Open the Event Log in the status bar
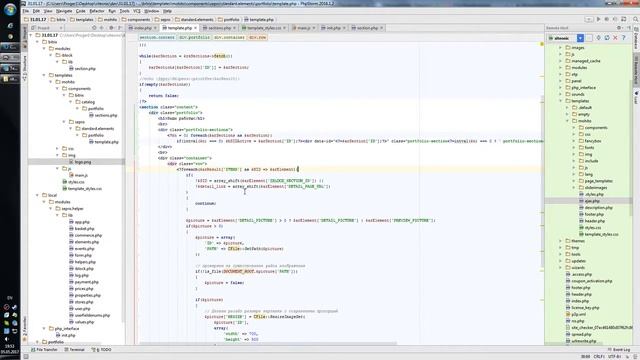 (x=619, y=349)
